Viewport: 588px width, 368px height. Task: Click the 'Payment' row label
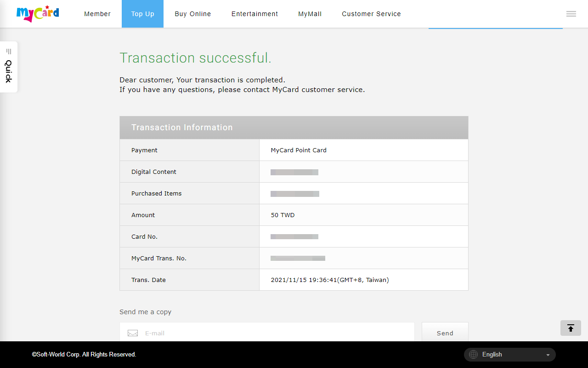pos(144,150)
